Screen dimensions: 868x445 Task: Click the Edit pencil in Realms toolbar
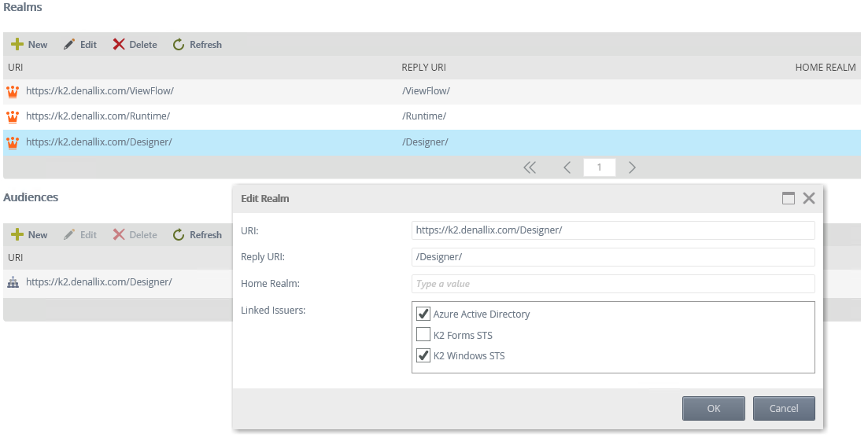[x=69, y=45]
